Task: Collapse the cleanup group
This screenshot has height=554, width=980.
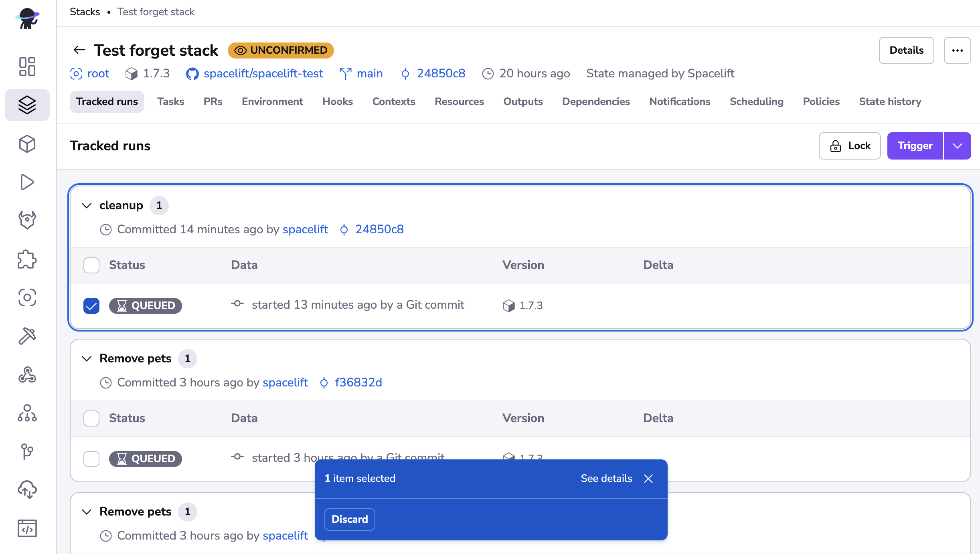Action: coord(86,205)
